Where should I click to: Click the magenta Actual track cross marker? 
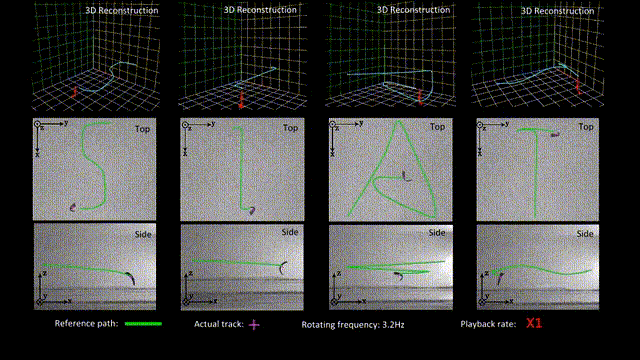coord(254,325)
